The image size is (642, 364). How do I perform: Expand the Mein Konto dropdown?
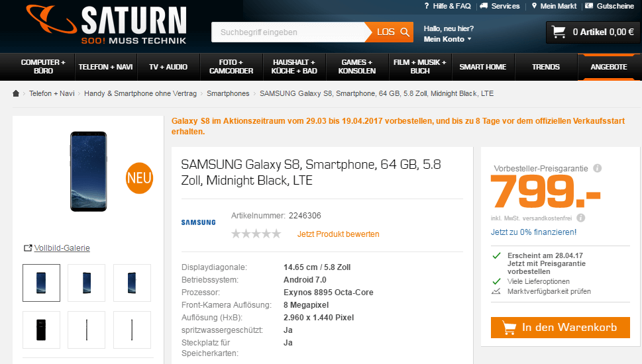pos(447,39)
